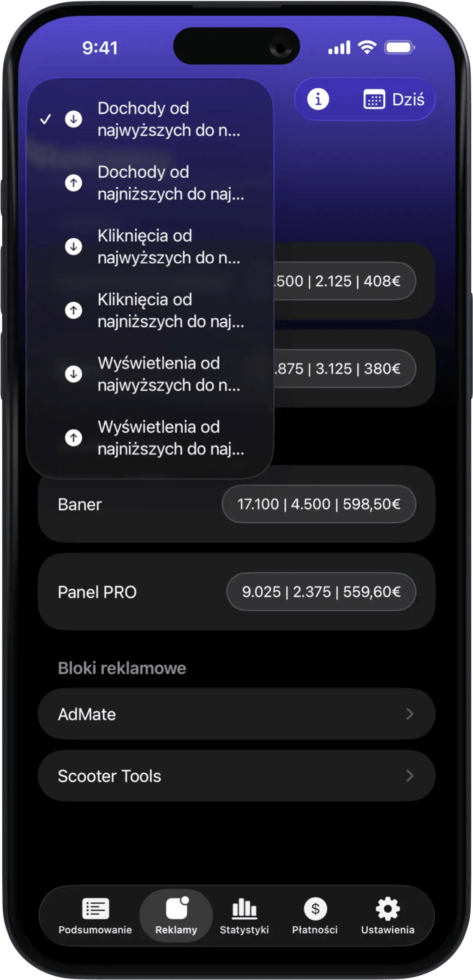
Task: Tap the 3.125 | 380€ stats pill
Action: (x=345, y=369)
